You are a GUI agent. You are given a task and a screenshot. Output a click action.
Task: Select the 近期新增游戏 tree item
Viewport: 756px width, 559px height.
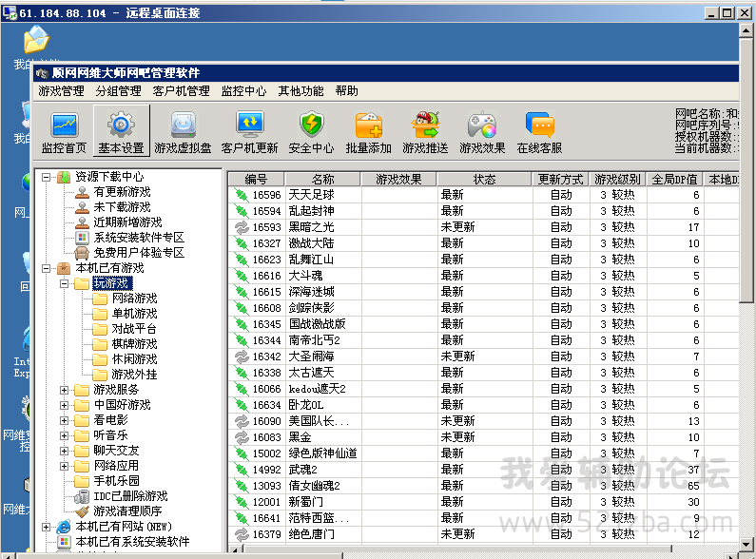(127, 222)
